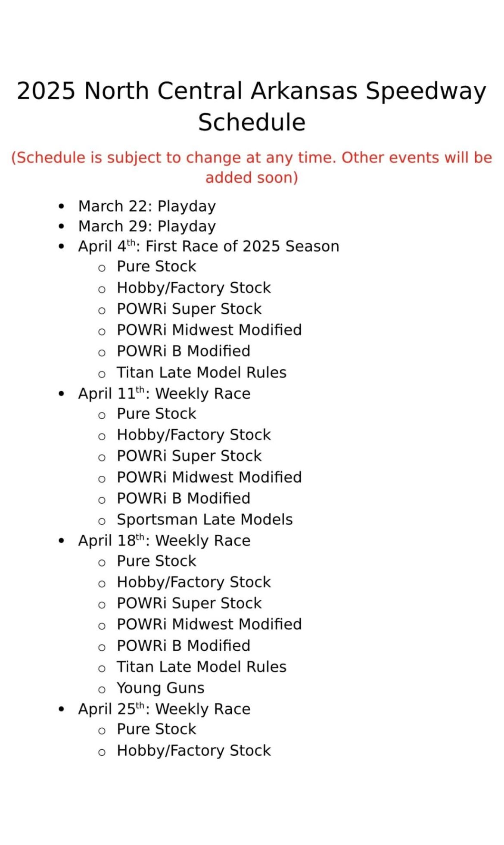Select POWRi Midwest Modified under April 11th
504x845 pixels.
pos(209,477)
